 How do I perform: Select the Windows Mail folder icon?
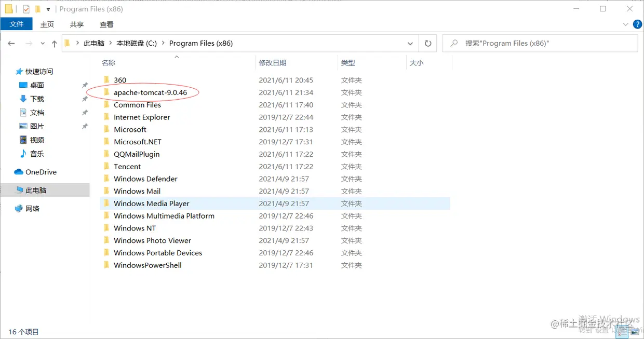[x=106, y=191]
